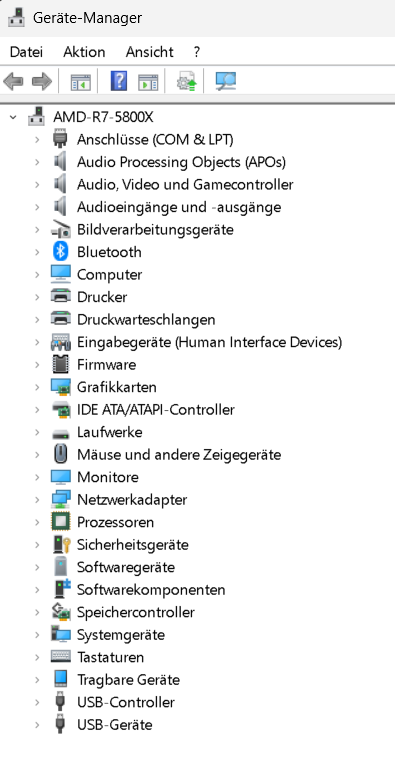395x779 pixels.
Task: Click Scan for hardware changes icon
Action: click(x=226, y=81)
